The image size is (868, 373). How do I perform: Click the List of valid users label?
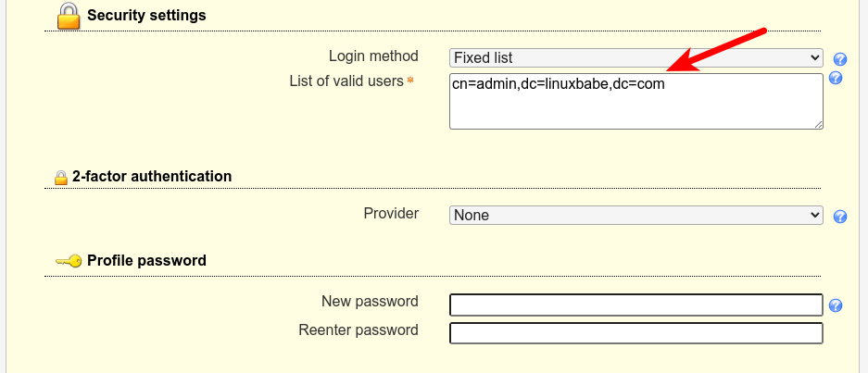pyautogui.click(x=346, y=81)
